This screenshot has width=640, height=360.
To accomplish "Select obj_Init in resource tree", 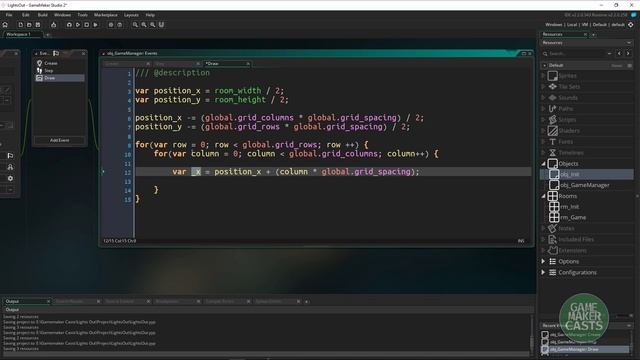I will pos(587,174).
